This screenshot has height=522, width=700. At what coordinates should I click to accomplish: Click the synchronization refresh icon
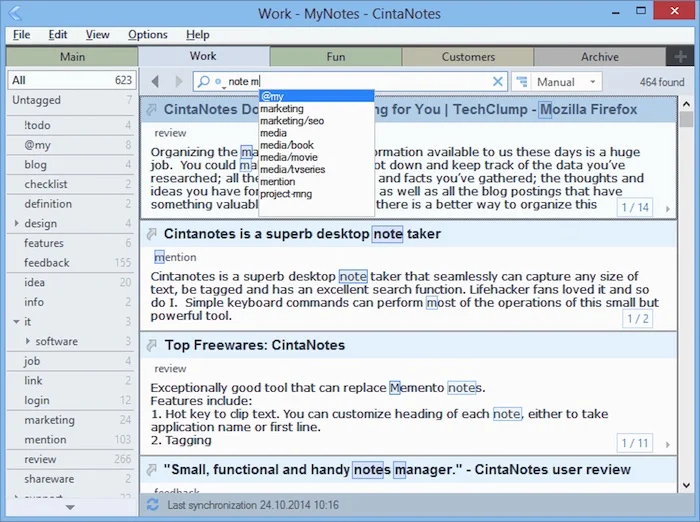(x=153, y=505)
